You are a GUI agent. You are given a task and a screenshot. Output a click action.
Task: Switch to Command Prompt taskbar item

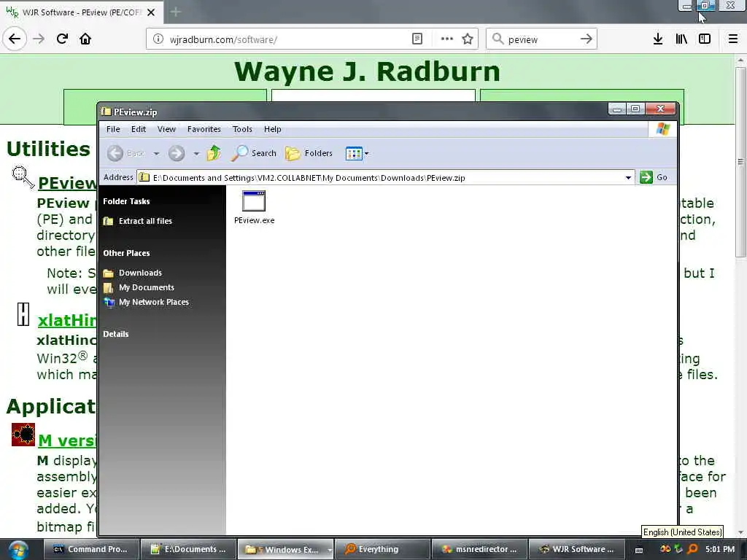click(91, 549)
